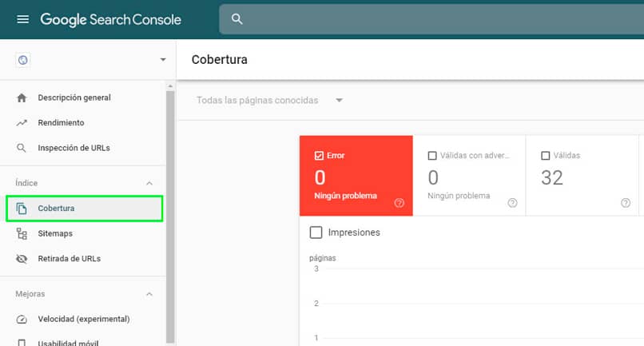Open Descripción general in sidebar
Image resolution: width=644 pixels, height=346 pixels.
tap(83, 97)
